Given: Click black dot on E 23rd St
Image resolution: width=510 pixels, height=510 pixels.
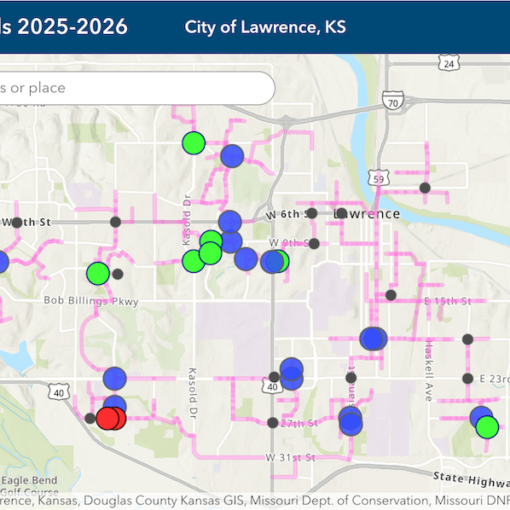Looking at the screenshot, I should pyautogui.click(x=468, y=379).
